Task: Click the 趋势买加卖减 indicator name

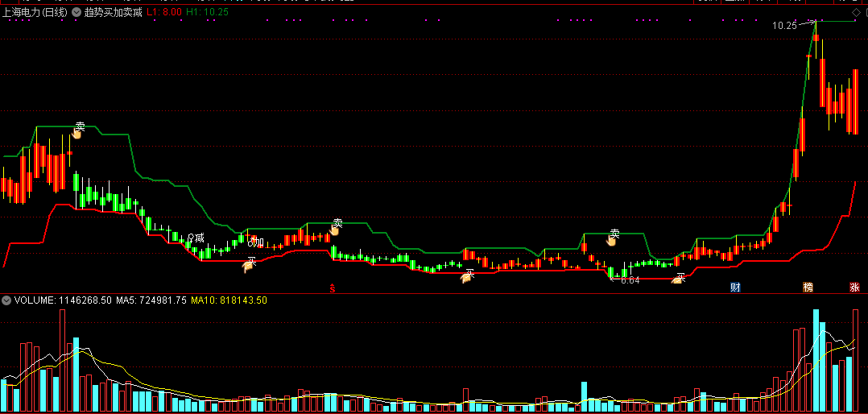Action: point(113,12)
